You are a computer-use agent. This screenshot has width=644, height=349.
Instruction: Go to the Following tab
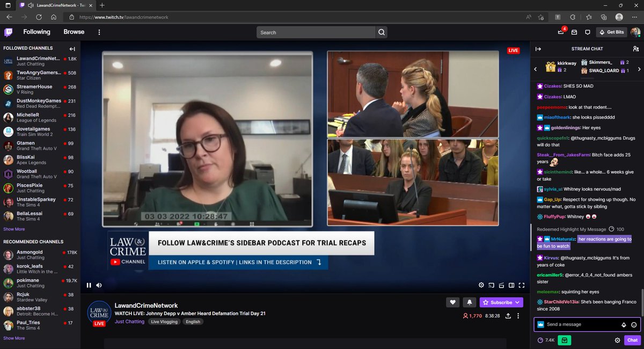(36, 32)
